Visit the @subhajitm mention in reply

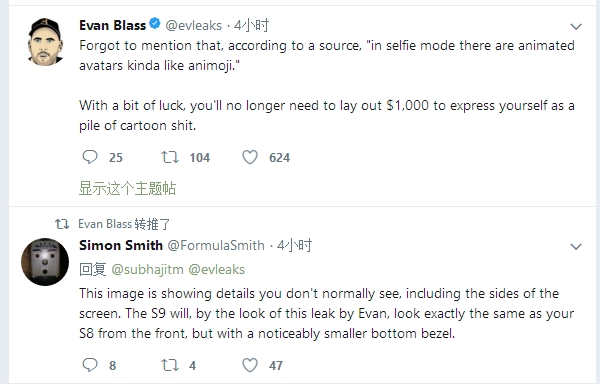click(x=147, y=270)
